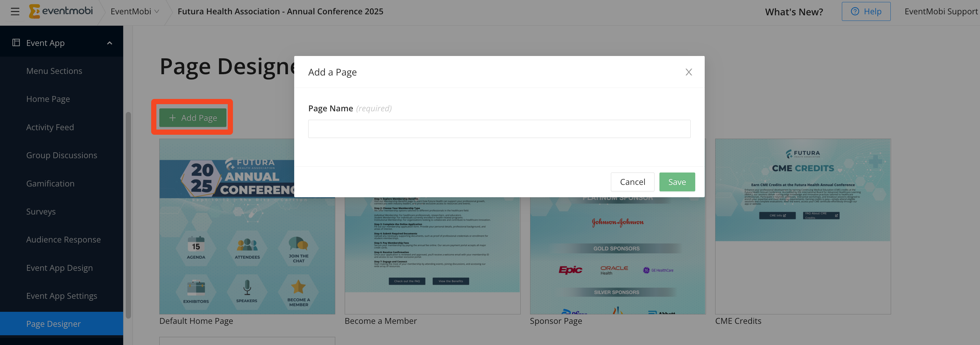Image resolution: width=980 pixels, height=345 pixels.
Task: Click Exhibitors briefcase icon on thumbnail
Action: 196,288
